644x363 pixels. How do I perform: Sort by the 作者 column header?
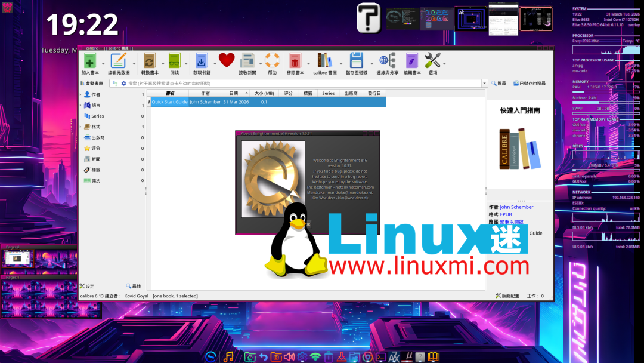[x=205, y=93]
